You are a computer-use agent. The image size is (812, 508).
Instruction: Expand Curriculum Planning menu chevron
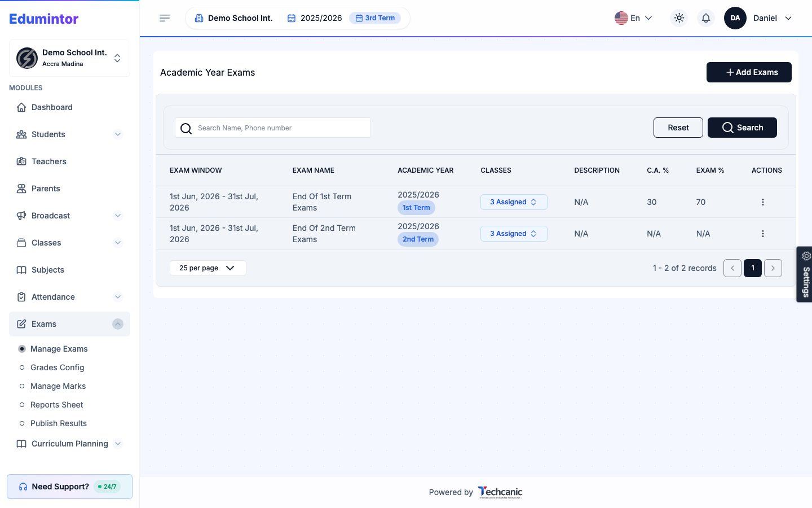pyautogui.click(x=118, y=444)
